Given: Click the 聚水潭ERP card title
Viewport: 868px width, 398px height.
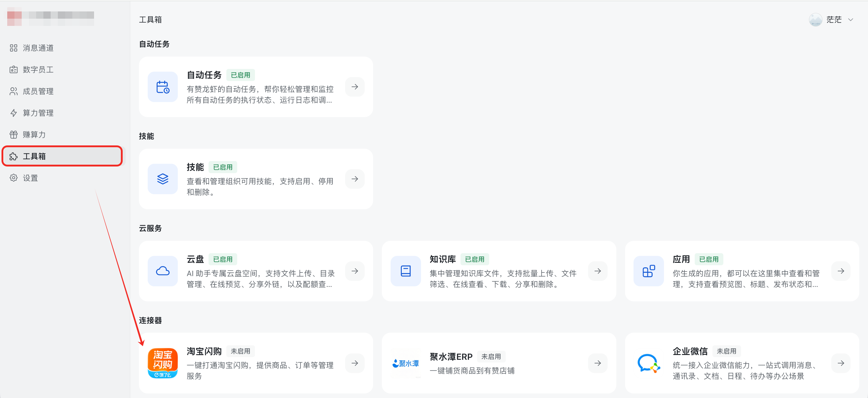Looking at the screenshot, I should (x=451, y=356).
